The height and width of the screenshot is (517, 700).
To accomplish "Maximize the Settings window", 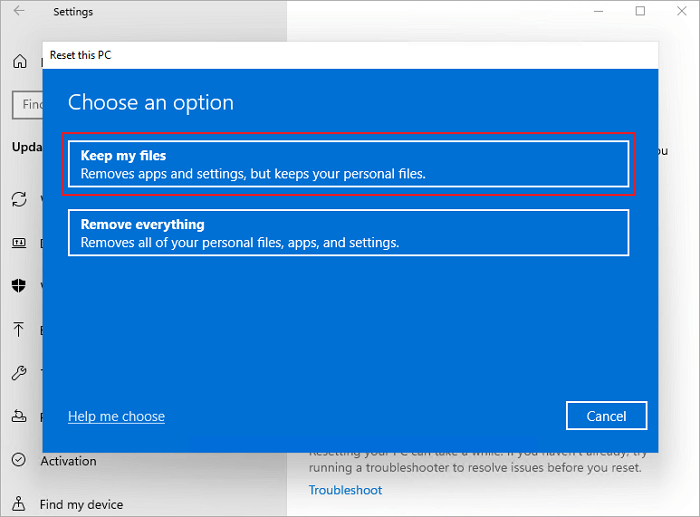I will 639,12.
